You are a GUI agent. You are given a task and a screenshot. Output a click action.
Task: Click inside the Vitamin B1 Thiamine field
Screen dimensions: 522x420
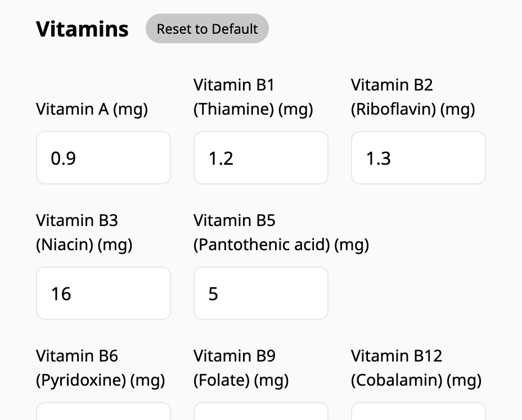click(260, 157)
